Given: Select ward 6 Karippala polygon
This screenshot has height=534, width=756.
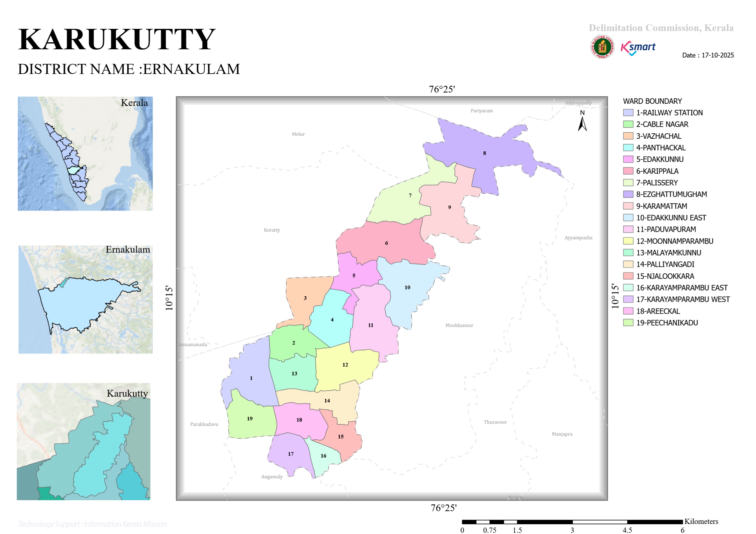Looking at the screenshot, I should tap(386, 243).
